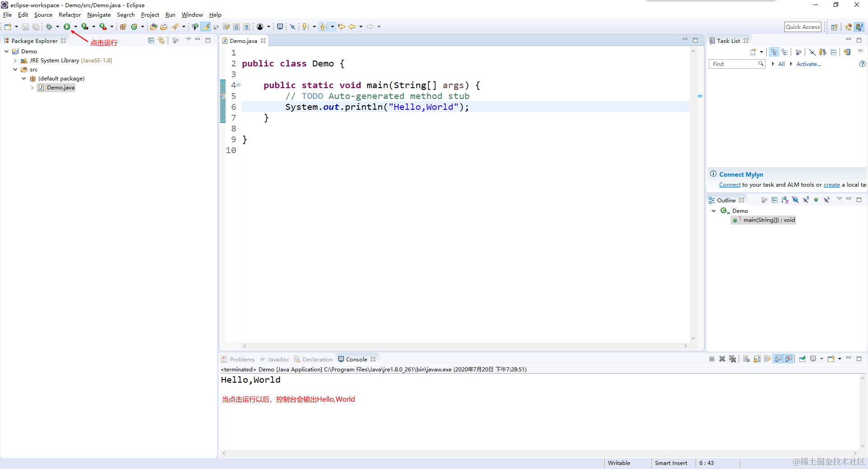
Task: Click the Open Type icon in toolbar
Action: click(154, 27)
